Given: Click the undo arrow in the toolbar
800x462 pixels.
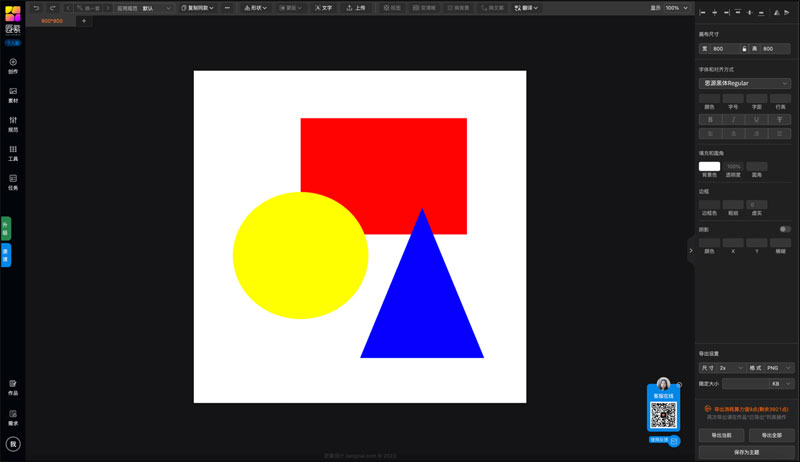Looking at the screenshot, I should pyautogui.click(x=37, y=7).
